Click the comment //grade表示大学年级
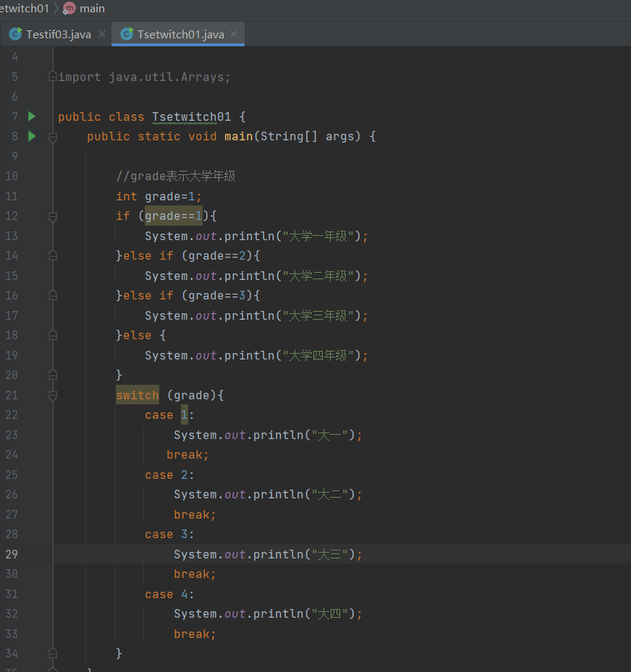 pos(176,176)
